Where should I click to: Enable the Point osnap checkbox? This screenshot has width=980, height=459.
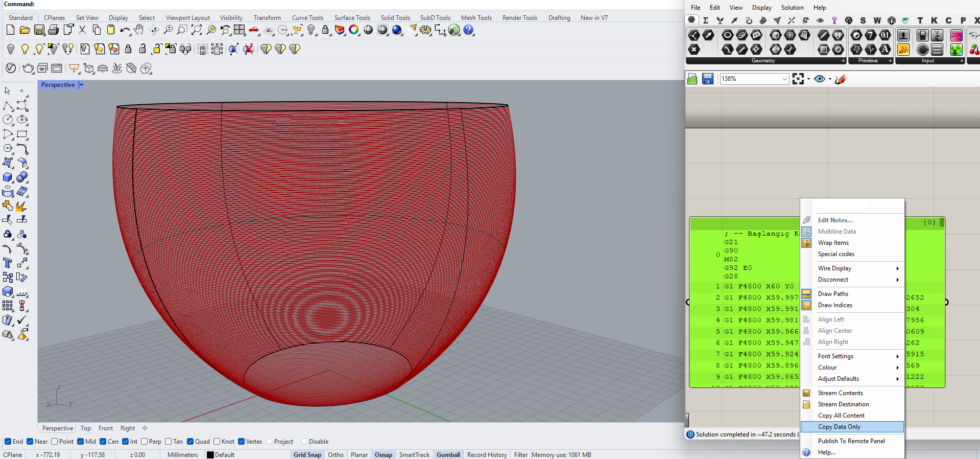(x=54, y=442)
